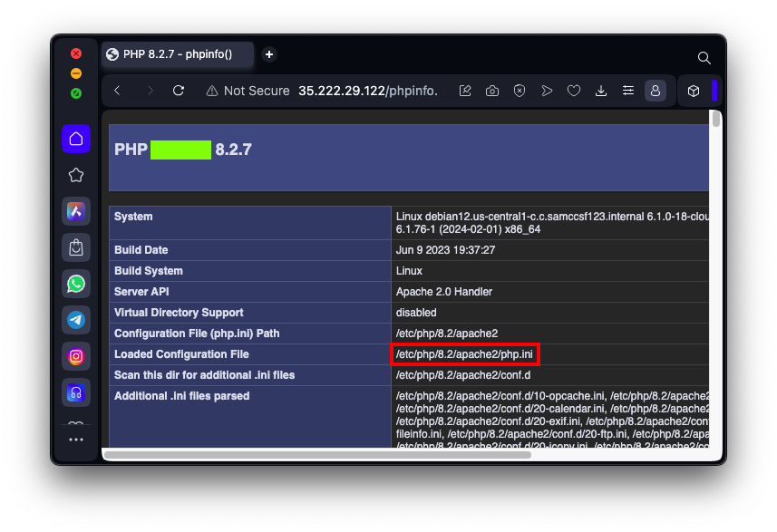Click the PHP 8.2.7 version heading

183,150
